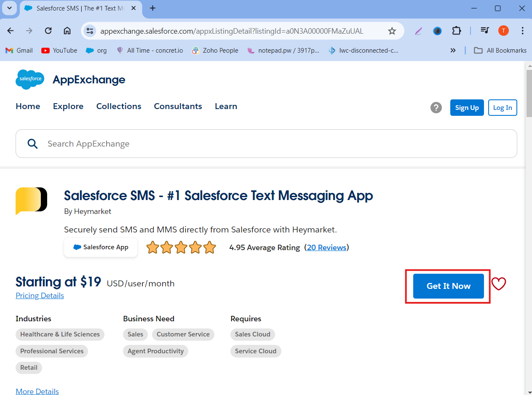
Task: Click the Sign Up button
Action: click(x=467, y=107)
